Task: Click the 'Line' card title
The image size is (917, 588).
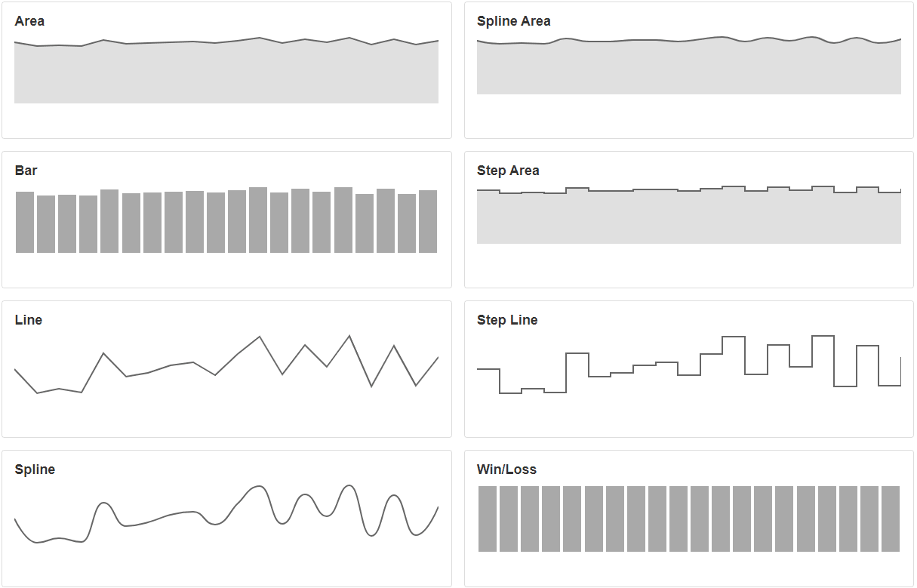Action: (x=29, y=320)
